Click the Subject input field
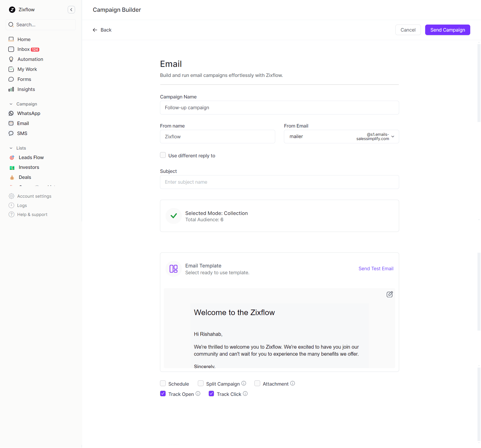The width and height of the screenshot is (481, 448). pyautogui.click(x=279, y=182)
